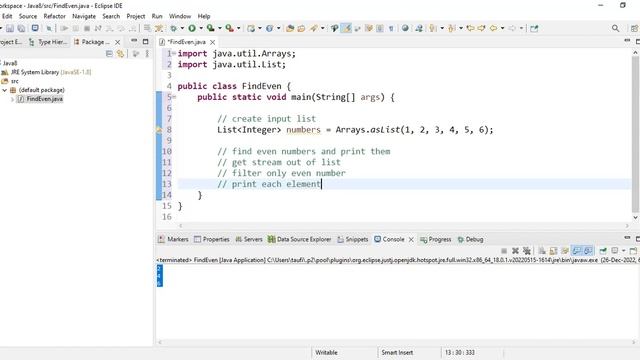Screen dimensions: 640x360
Task: Click the magnifier Quick Access search icon
Action: 616,28
